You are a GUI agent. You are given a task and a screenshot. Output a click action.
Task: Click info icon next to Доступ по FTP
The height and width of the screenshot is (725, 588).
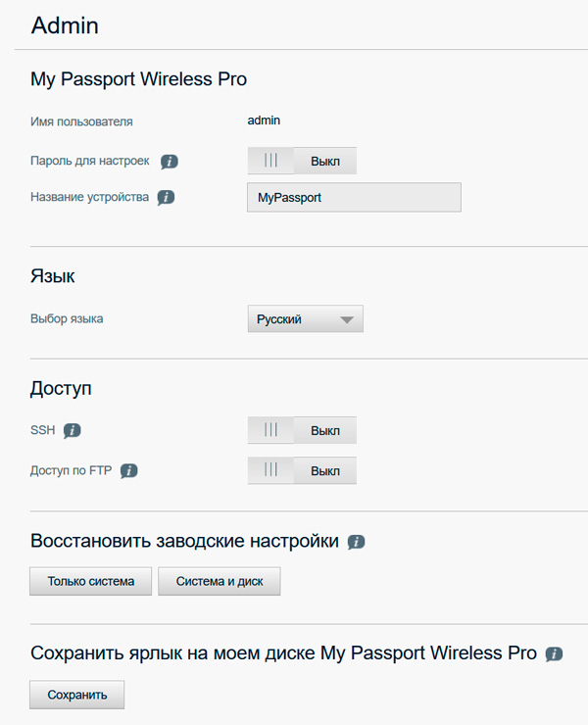pyautogui.click(x=128, y=470)
